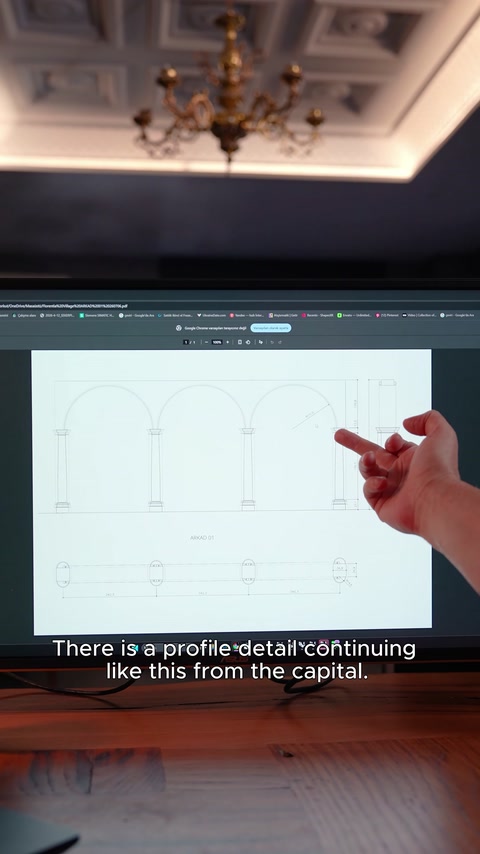
Task: Click the annotate draw icon in PDF toolbar
Action: point(260,342)
